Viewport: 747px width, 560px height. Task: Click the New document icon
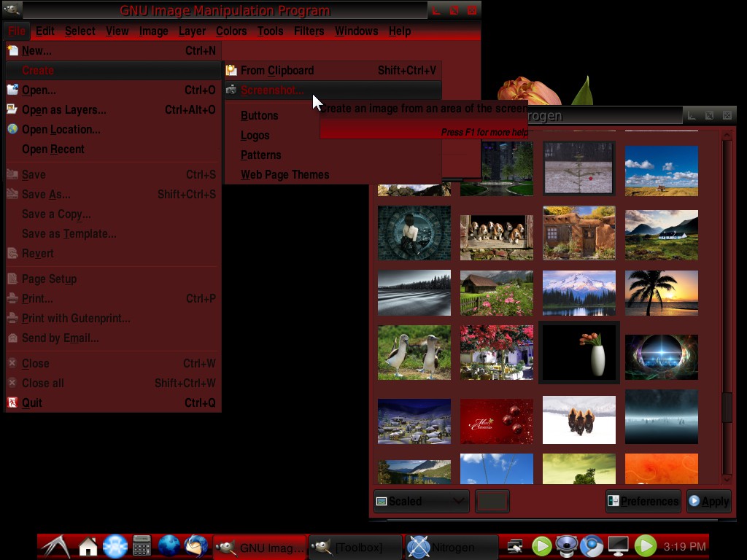(13, 50)
